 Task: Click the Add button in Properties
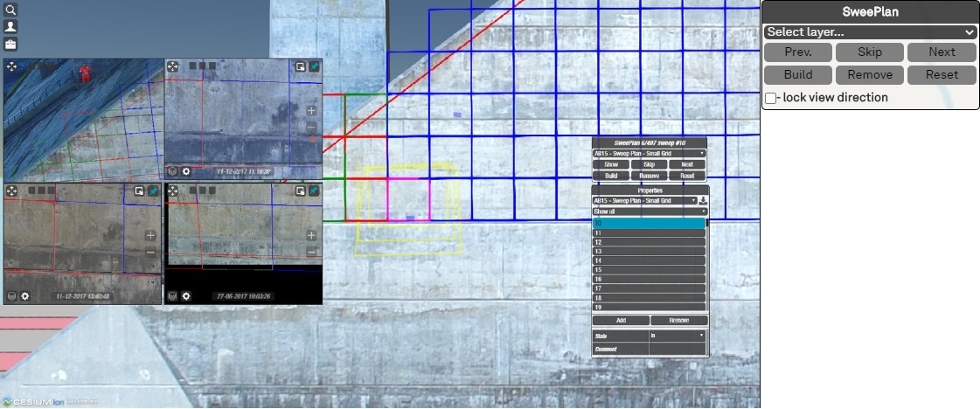pyautogui.click(x=621, y=321)
